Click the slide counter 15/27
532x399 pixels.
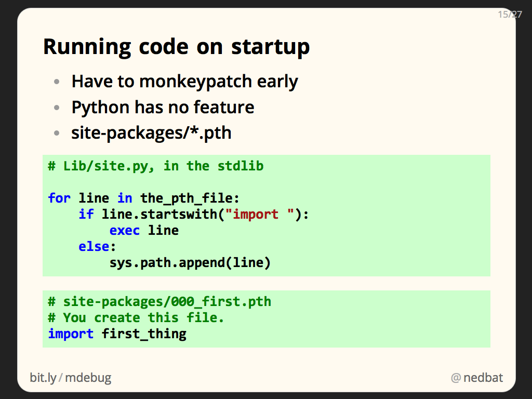coord(510,14)
